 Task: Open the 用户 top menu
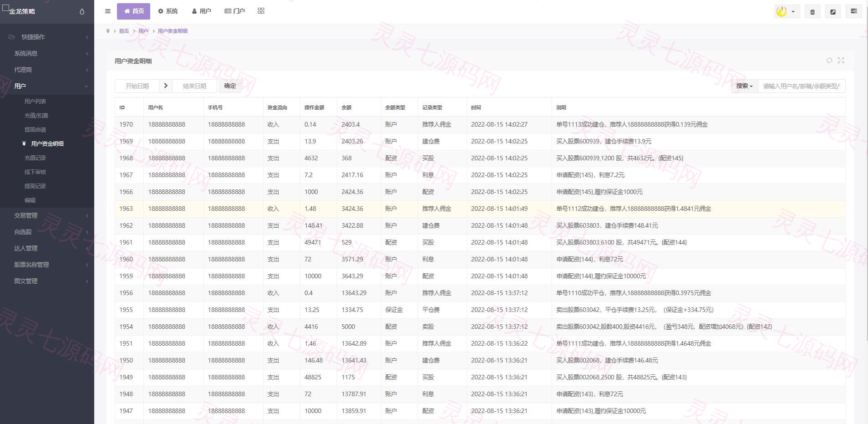tap(201, 11)
